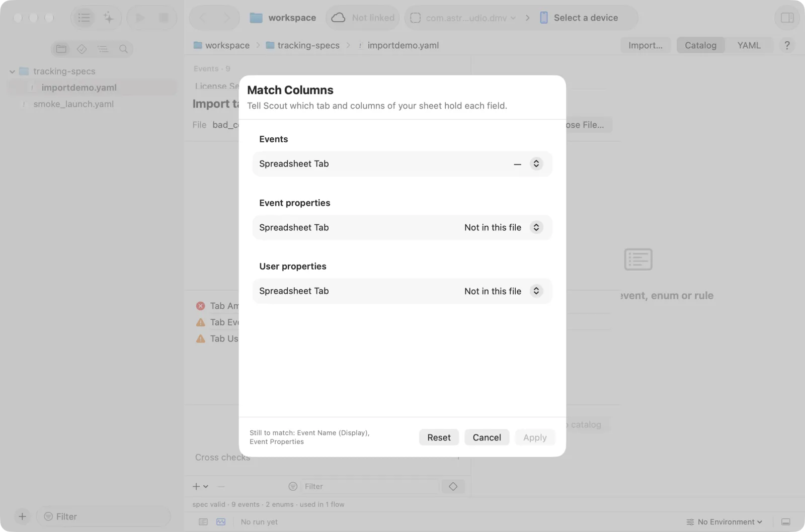This screenshot has height=532, width=805.
Task: Open the Import... button in header
Action: 646,45
